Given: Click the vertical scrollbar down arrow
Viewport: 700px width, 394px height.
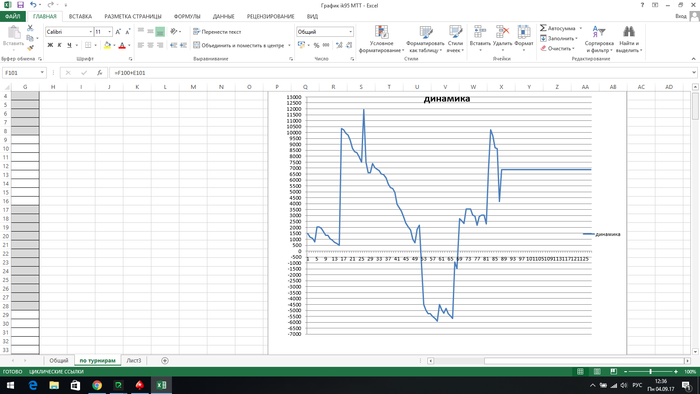Looking at the screenshot, I should point(695,352).
